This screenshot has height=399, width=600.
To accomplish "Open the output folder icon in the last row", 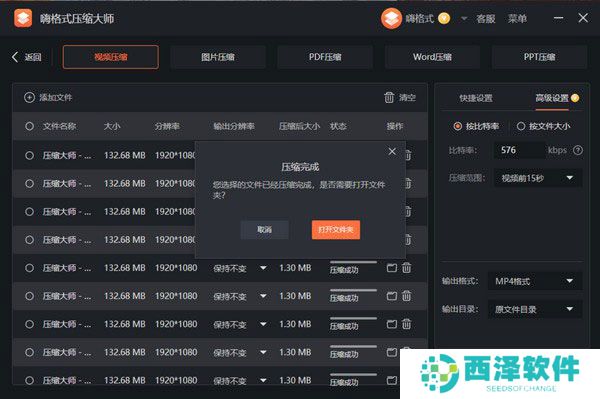I will pos(391,380).
